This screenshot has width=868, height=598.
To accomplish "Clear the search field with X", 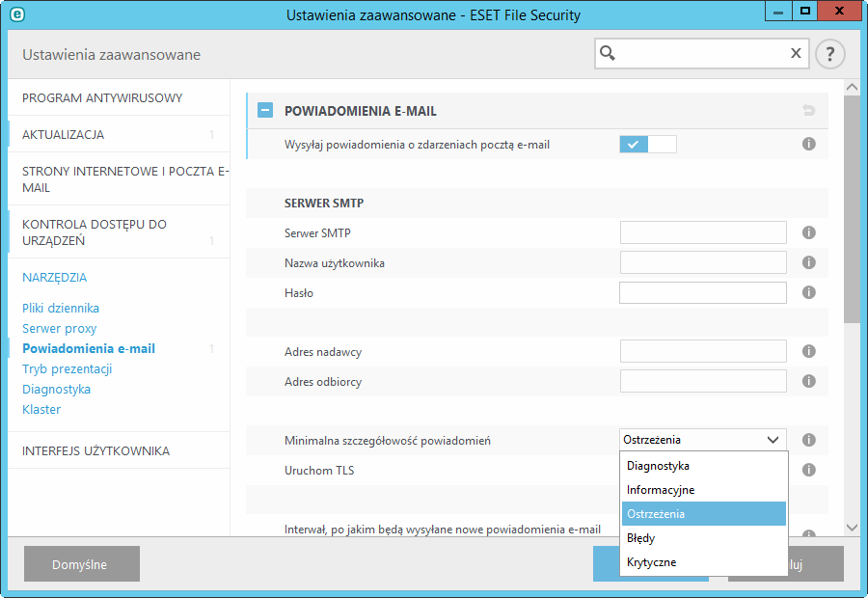I will (x=796, y=53).
